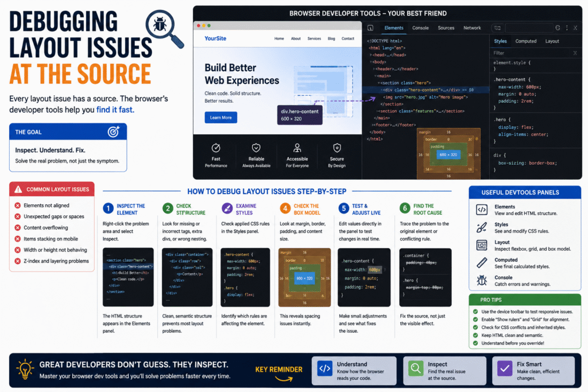
Task: Clear the Styles filter with its X icon
Action: 575,53
